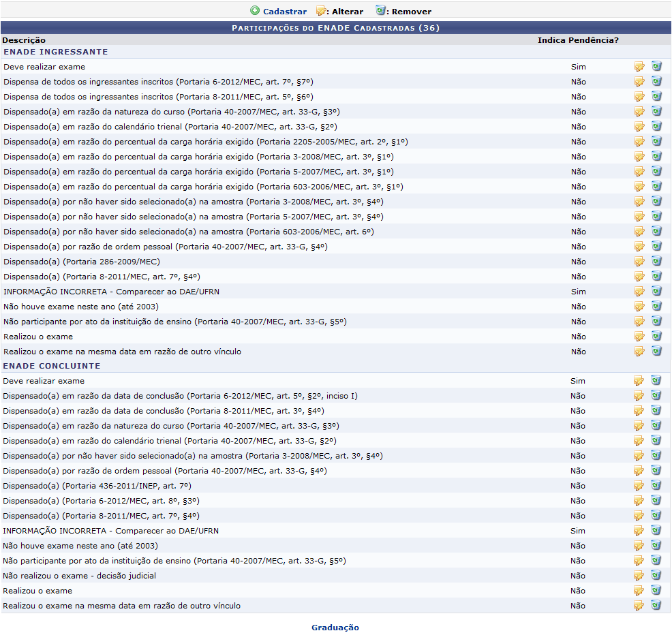The width and height of the screenshot is (672, 633).
Task: Click the green plus Cadastrar icon
Action: (255, 11)
